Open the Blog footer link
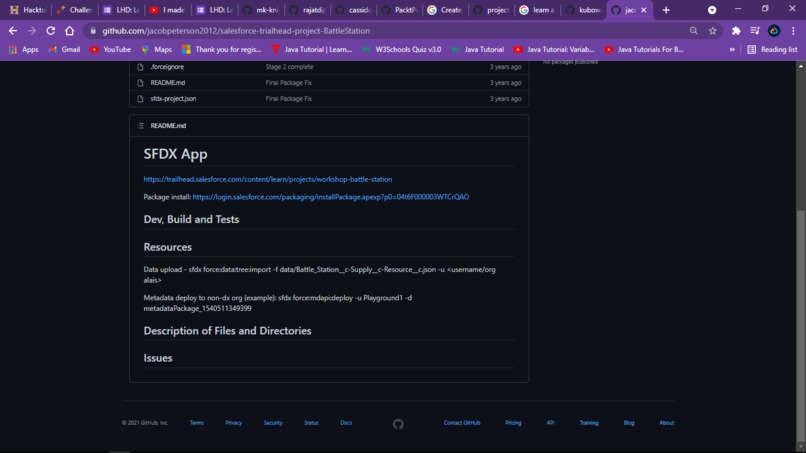The width and height of the screenshot is (806, 453). (629, 423)
